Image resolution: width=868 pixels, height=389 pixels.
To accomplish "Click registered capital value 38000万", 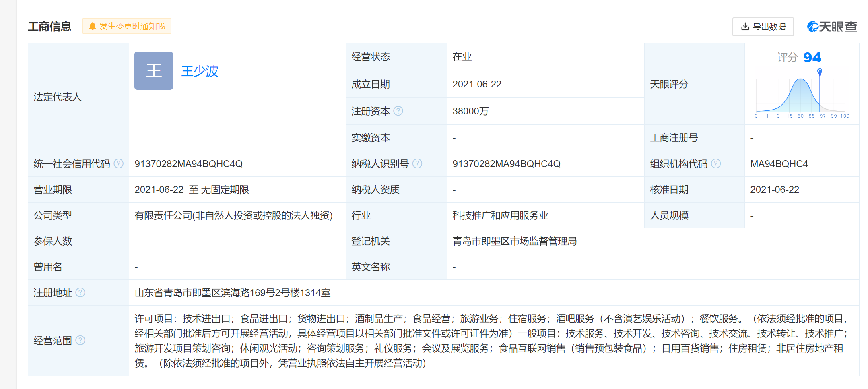I will click(470, 111).
